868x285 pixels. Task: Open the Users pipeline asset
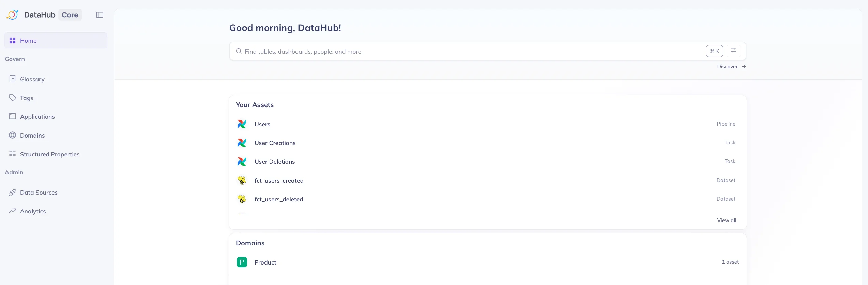point(488,124)
